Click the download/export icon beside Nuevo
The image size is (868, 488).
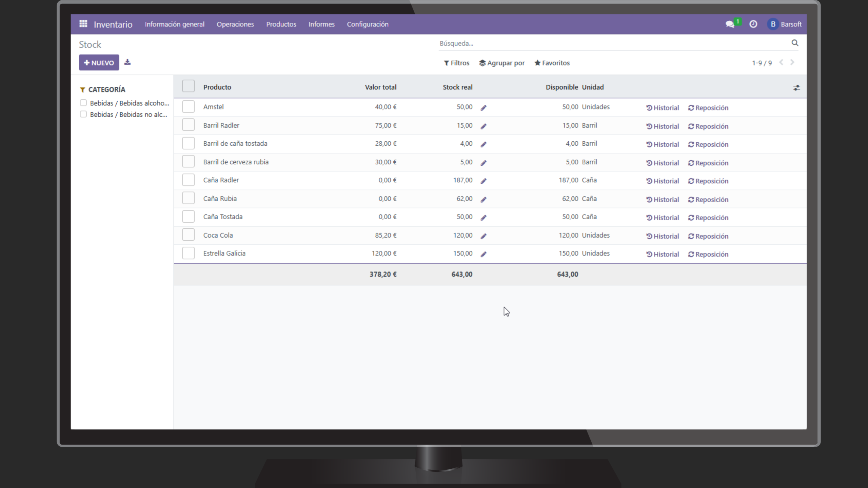coord(127,62)
